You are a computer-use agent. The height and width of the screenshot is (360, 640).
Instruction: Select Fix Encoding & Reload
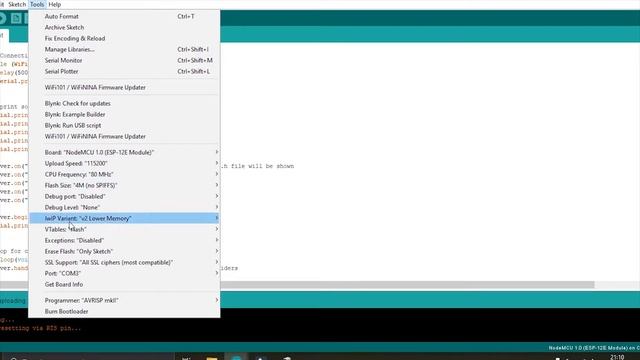point(124,38)
